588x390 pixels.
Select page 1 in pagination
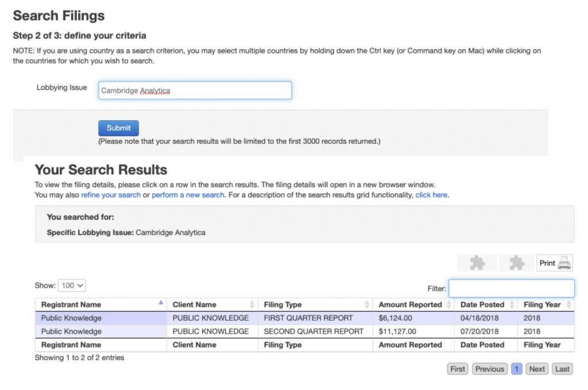coord(516,369)
